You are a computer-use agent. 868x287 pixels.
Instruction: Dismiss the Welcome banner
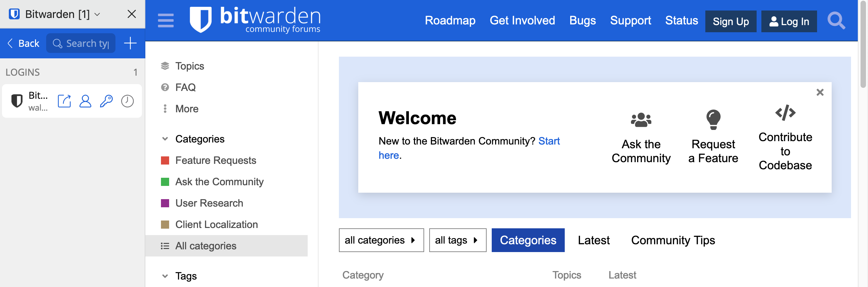pyautogui.click(x=820, y=92)
